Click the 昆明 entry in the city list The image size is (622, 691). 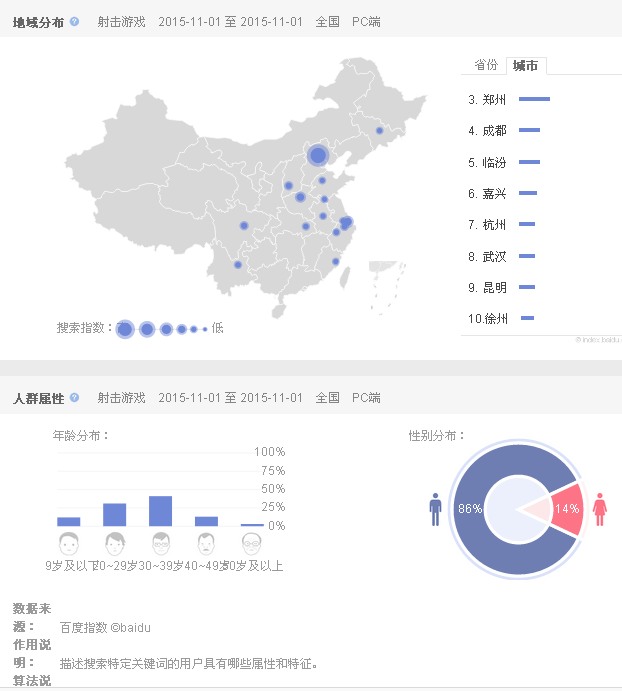coord(494,288)
